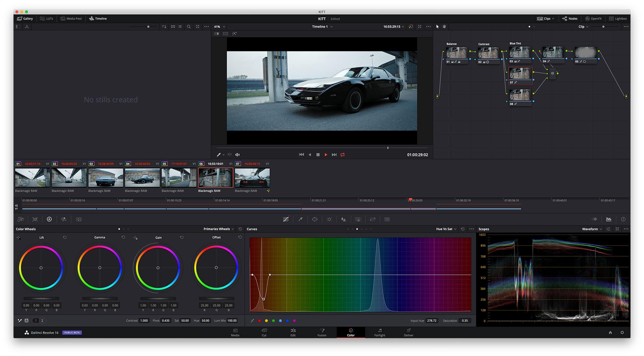644x356 pixels.
Task: Toggle loop playback
Action: click(342, 155)
